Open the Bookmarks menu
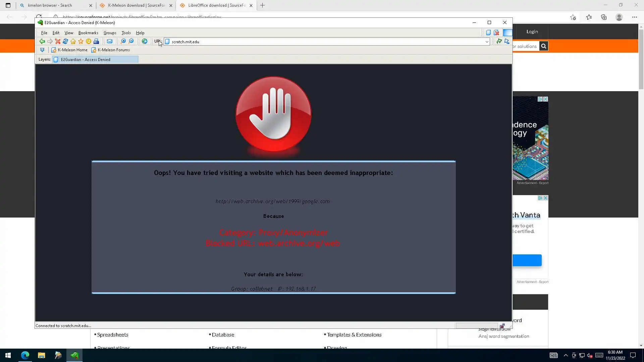Image resolution: width=644 pixels, height=362 pixels. point(88,33)
